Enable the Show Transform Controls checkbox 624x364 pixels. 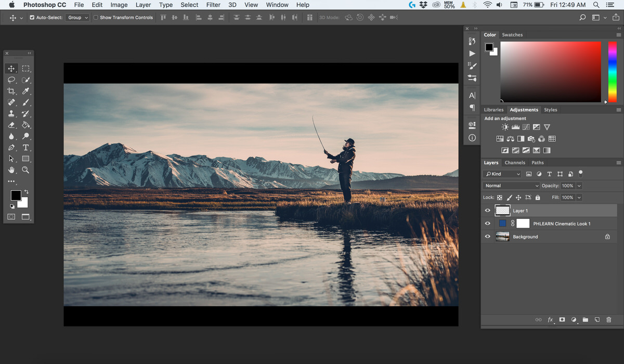coord(95,17)
